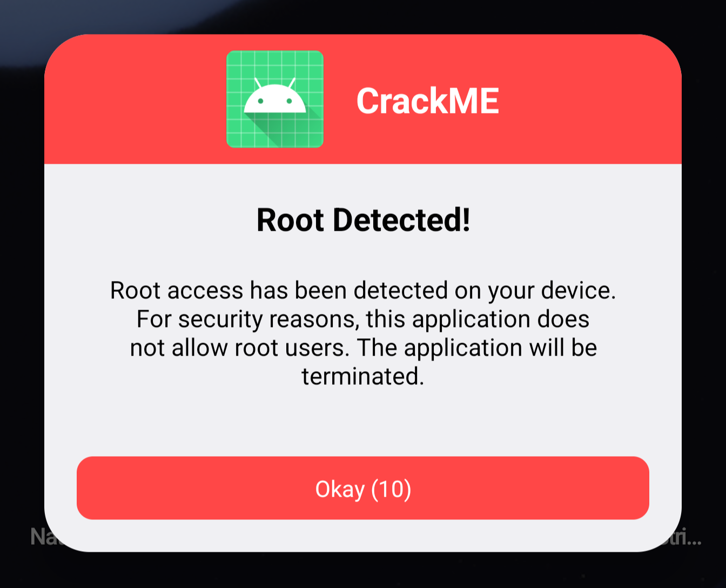Click the line about root access detected

(x=363, y=291)
